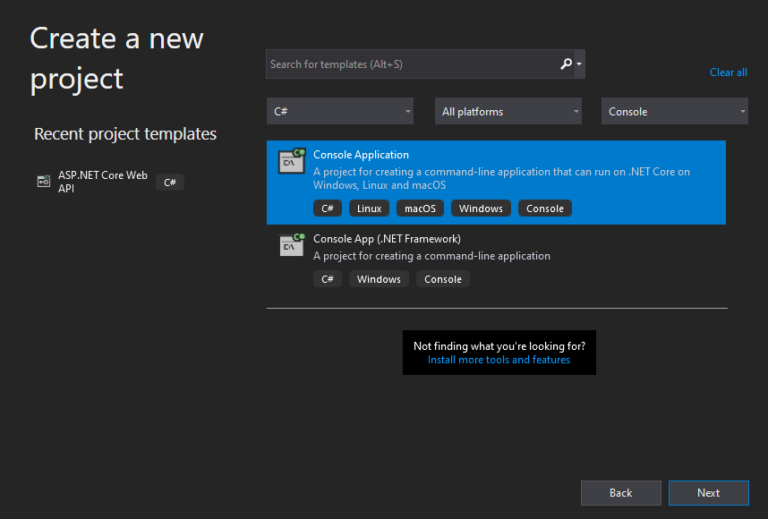
Task: Click Console tag under Console App (.NET Framework)
Action: [x=443, y=279]
